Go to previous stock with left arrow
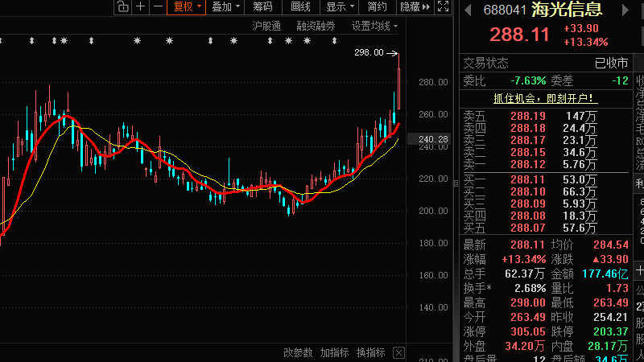Screen dimensions: 644x362 coord(469,10)
